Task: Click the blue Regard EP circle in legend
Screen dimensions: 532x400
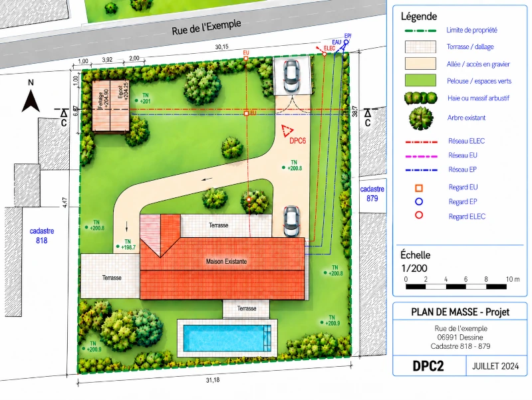Action: click(419, 202)
